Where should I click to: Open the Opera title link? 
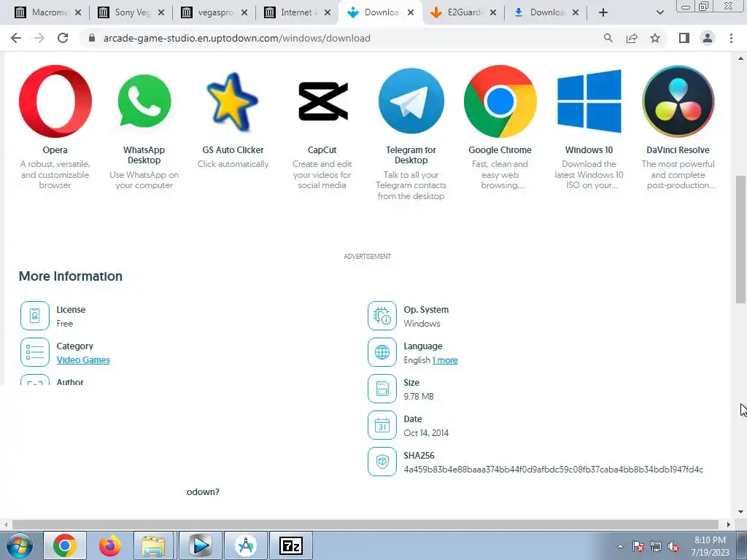[x=55, y=150]
